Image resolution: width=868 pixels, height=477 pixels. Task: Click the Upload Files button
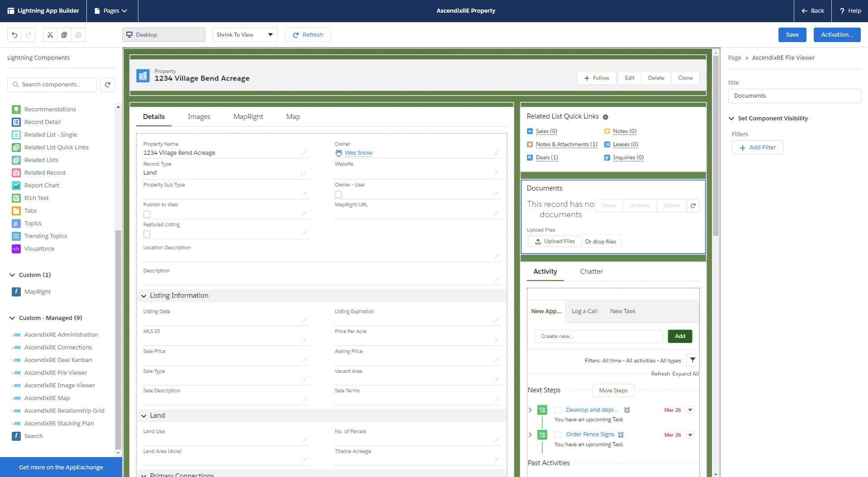click(x=555, y=242)
